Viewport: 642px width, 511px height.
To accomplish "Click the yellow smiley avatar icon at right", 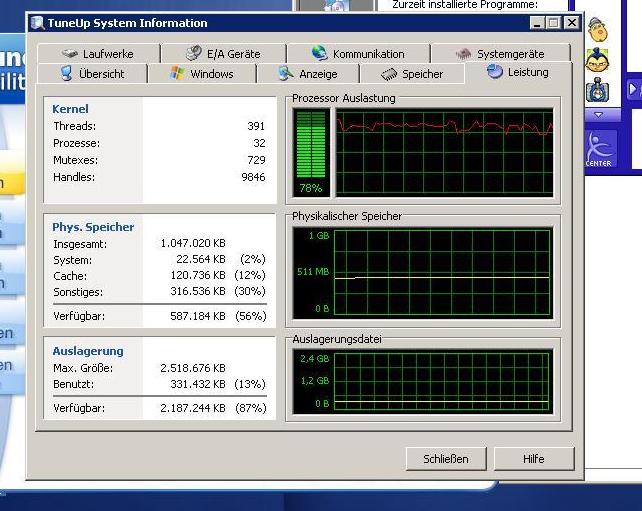I will pyautogui.click(x=598, y=29).
